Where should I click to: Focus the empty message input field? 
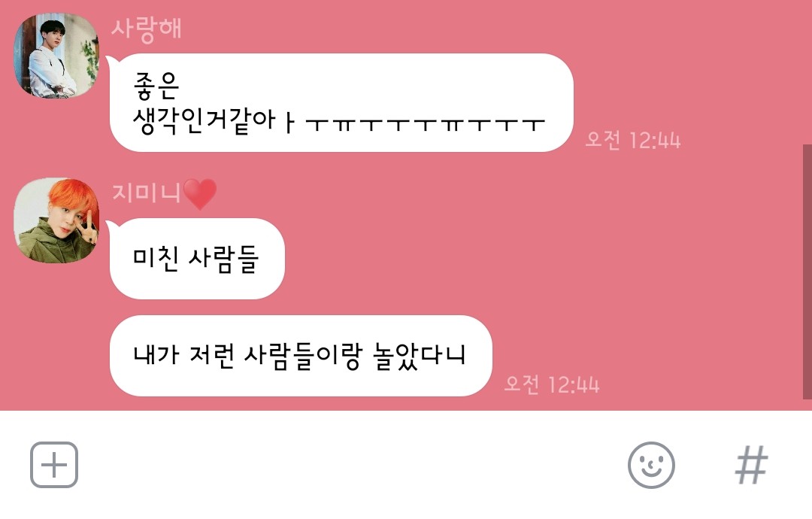(352, 465)
